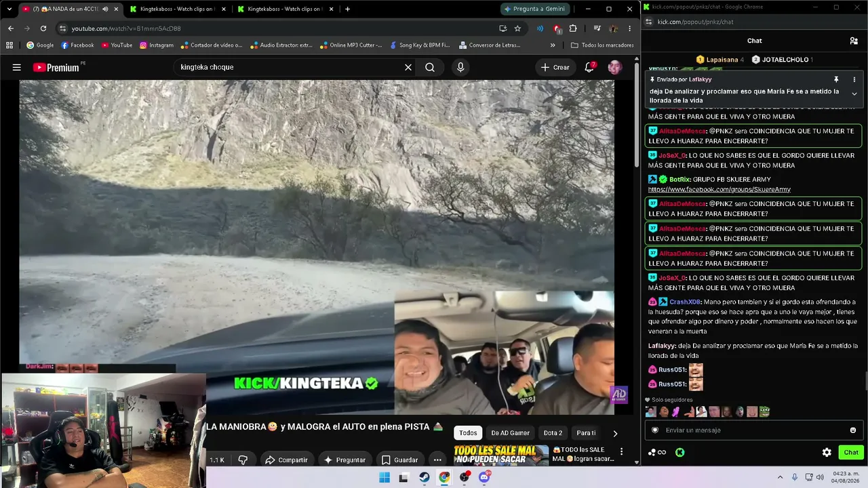The image size is (868, 488).
Task: Launch Steam from the taskbar
Action: [x=424, y=477]
